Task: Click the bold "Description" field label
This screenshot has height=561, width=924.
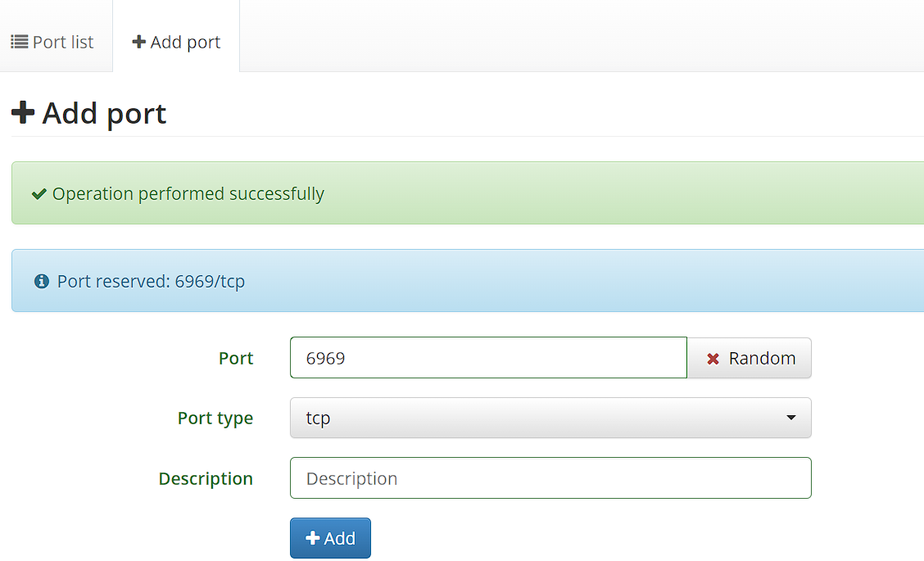Action: [206, 478]
